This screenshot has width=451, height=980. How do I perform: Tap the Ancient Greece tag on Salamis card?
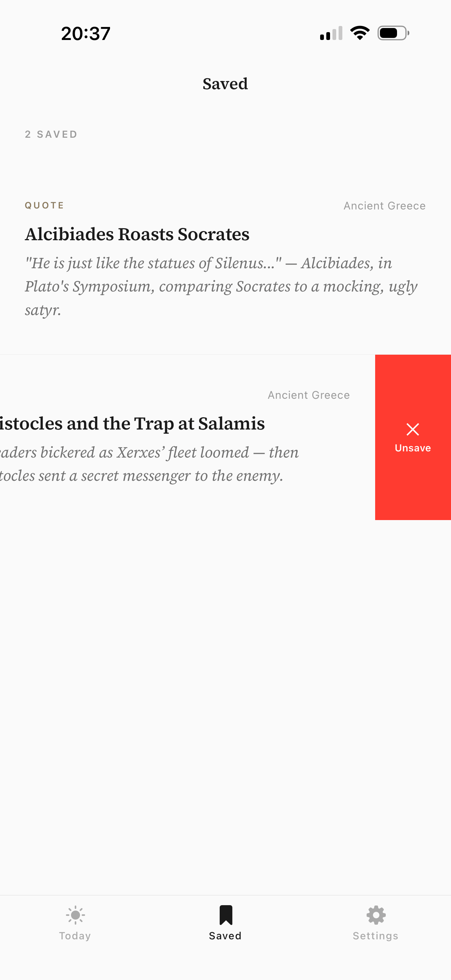pyautogui.click(x=309, y=395)
